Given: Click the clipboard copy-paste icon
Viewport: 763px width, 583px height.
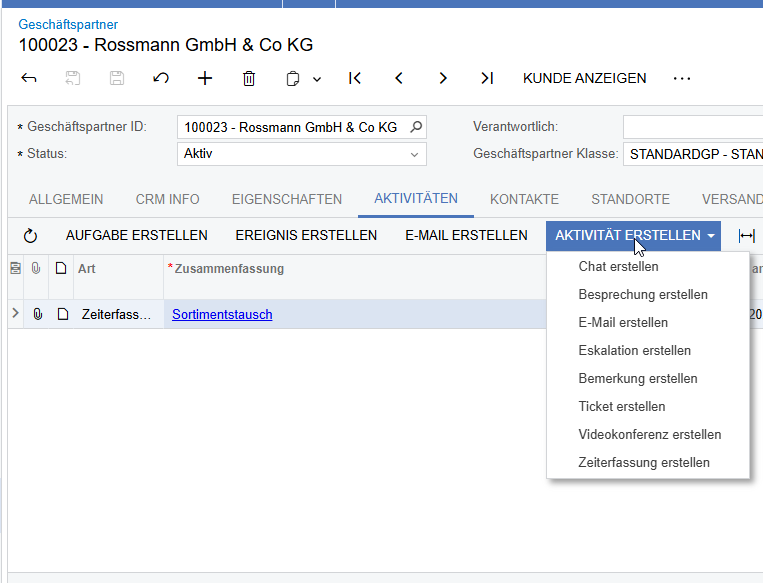Looking at the screenshot, I should click(x=292, y=78).
